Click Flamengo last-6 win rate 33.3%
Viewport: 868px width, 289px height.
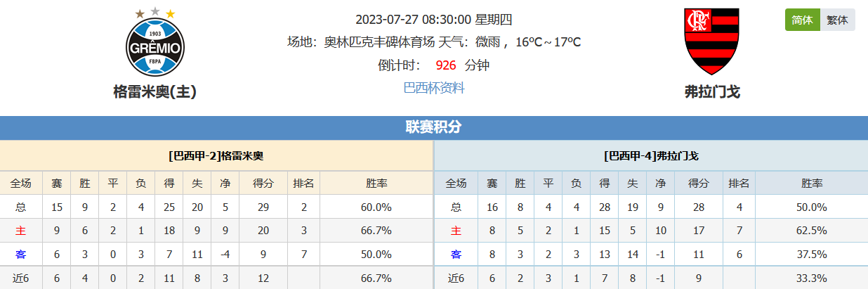[812, 278]
